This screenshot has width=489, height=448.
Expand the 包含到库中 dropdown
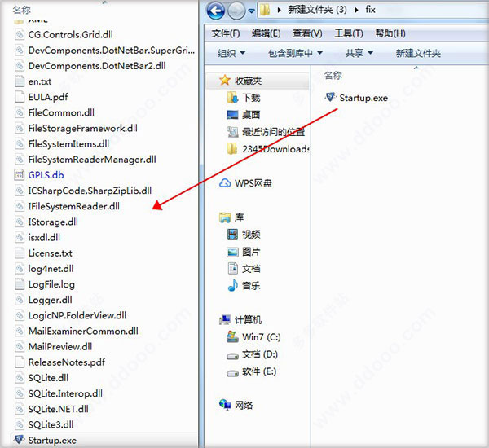(295, 53)
